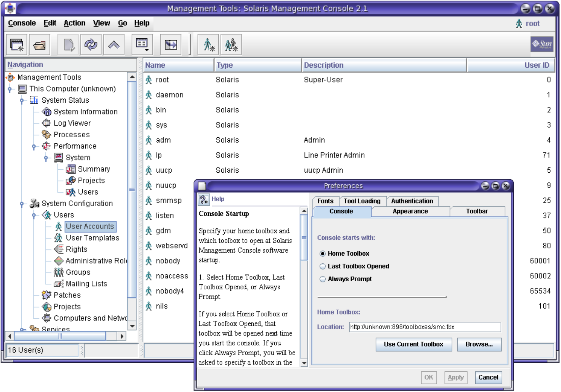561x392 pixels.
Task: Select User Accounts in the navigation tree
Action: [x=90, y=227]
